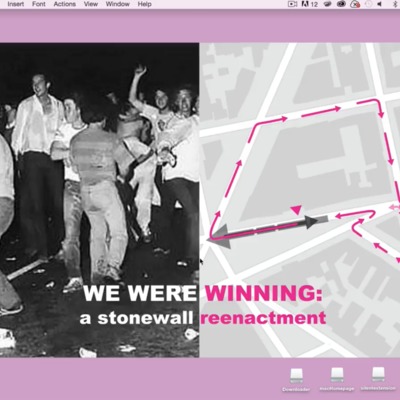This screenshot has width=400, height=400.
Task: Open the volume speaker menu
Action: [x=380, y=4]
